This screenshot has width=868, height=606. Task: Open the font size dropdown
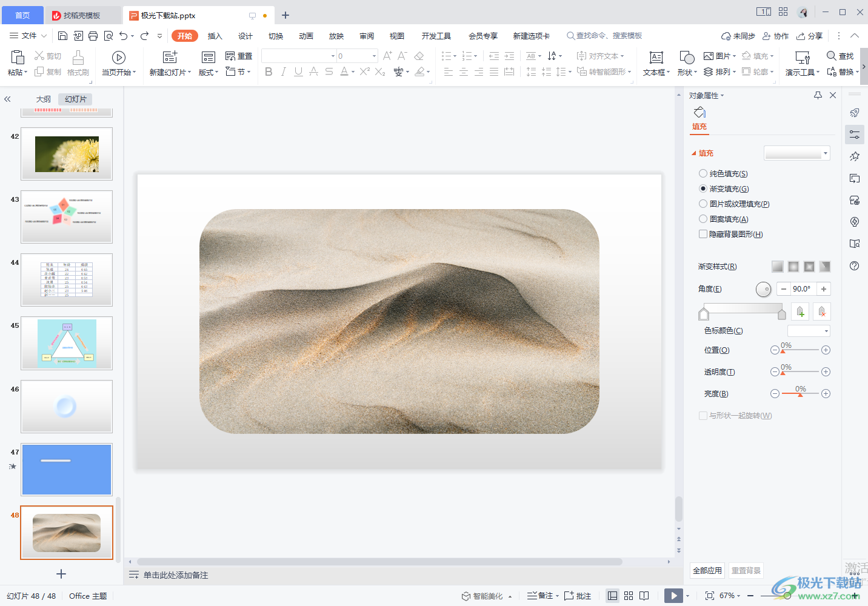click(374, 56)
